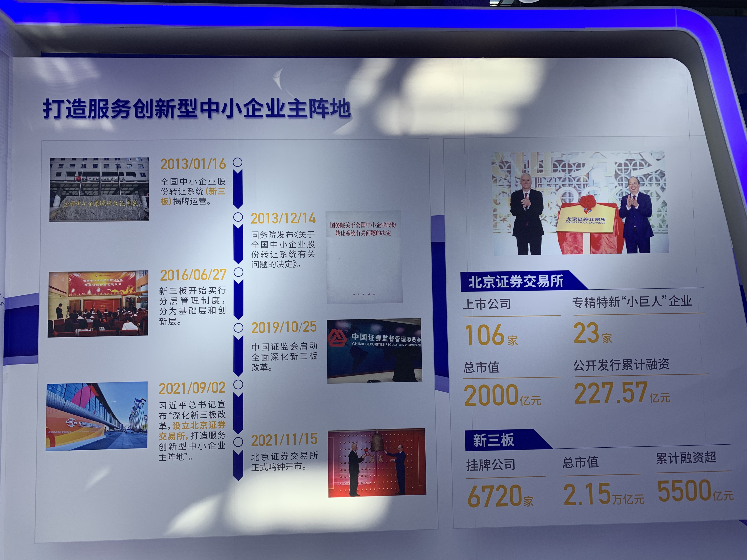Click the 打造服务创新型中小企业主阵地 title
Image resolution: width=747 pixels, height=560 pixels.
(197, 109)
